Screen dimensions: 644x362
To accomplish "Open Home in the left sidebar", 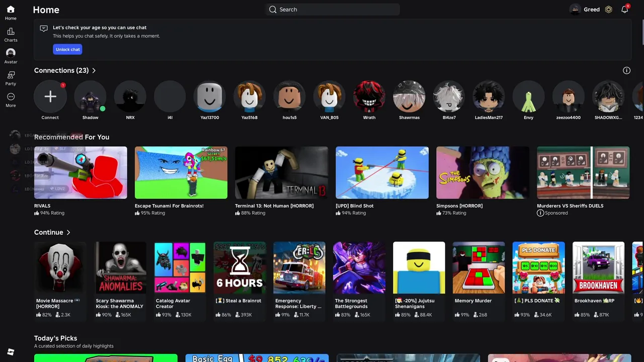I will tap(11, 13).
